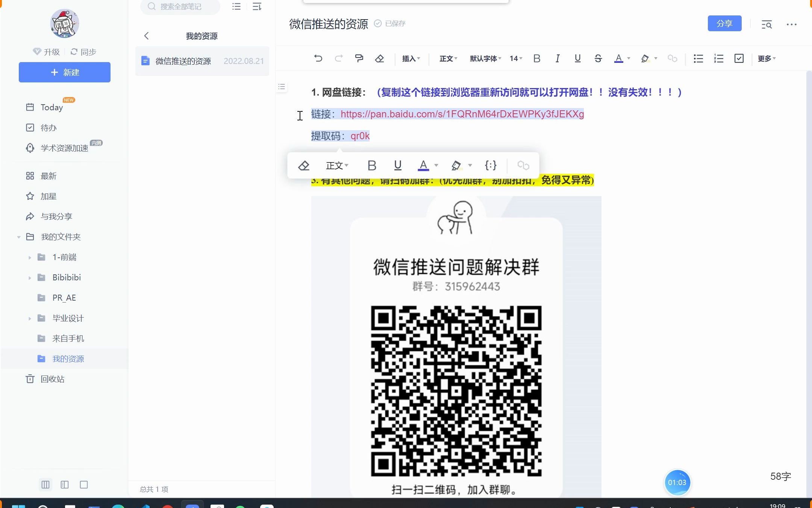Click the 新建 new note button

[x=65, y=72]
